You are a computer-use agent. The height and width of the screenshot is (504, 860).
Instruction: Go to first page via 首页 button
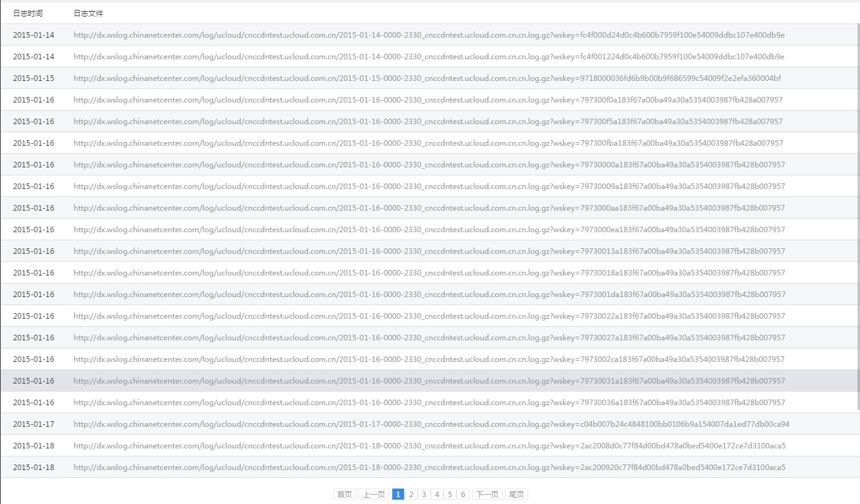click(x=345, y=494)
